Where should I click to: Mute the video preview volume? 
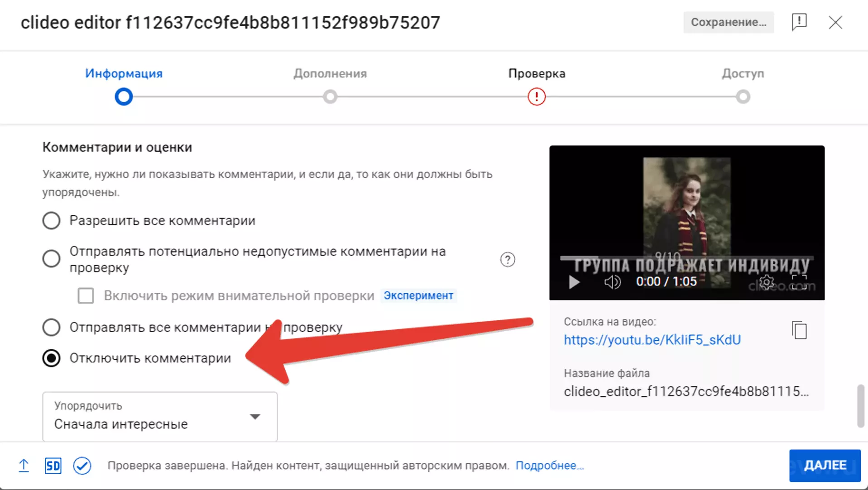(613, 282)
